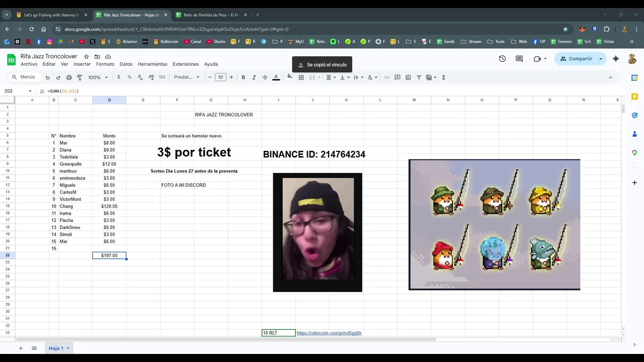Move document with folder icon
The image size is (644, 362).
click(97, 57)
